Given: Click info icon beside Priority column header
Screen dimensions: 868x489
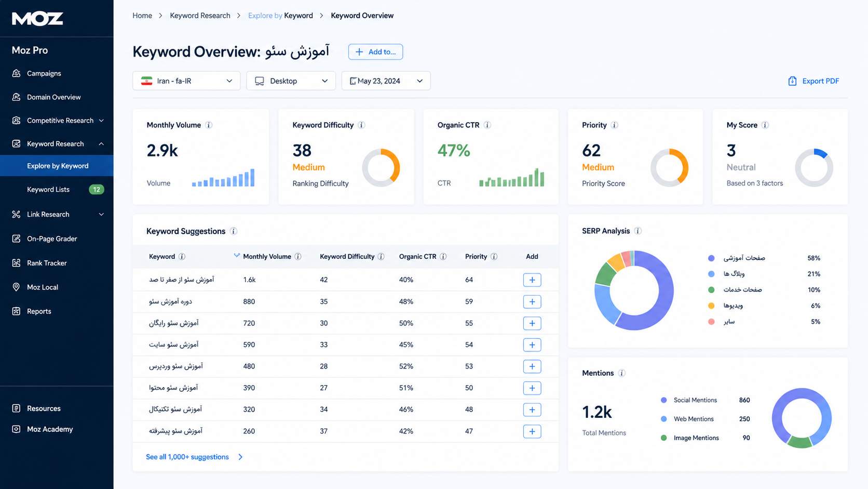Looking at the screenshot, I should tap(494, 257).
